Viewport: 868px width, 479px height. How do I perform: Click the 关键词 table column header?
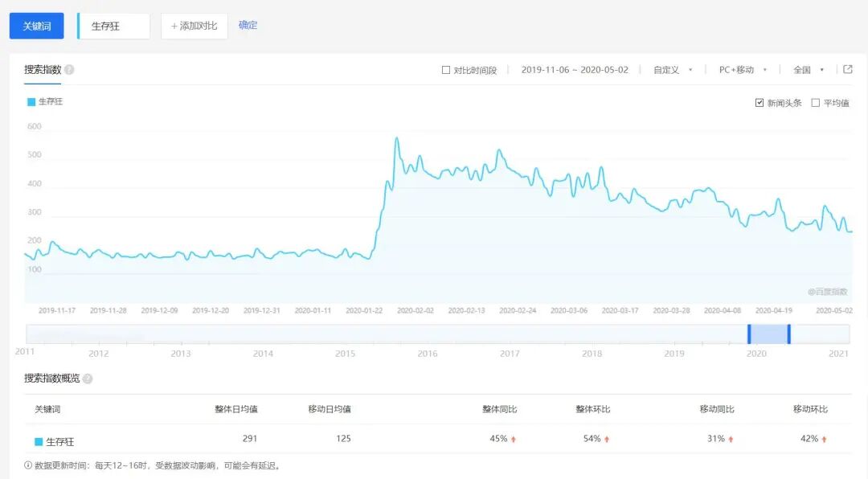tap(47, 409)
